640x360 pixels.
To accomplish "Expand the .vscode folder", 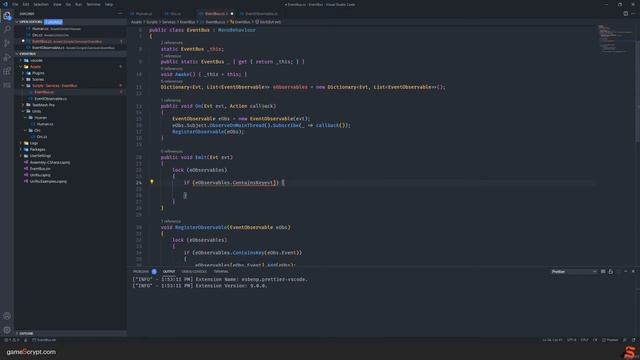I will point(33,60).
